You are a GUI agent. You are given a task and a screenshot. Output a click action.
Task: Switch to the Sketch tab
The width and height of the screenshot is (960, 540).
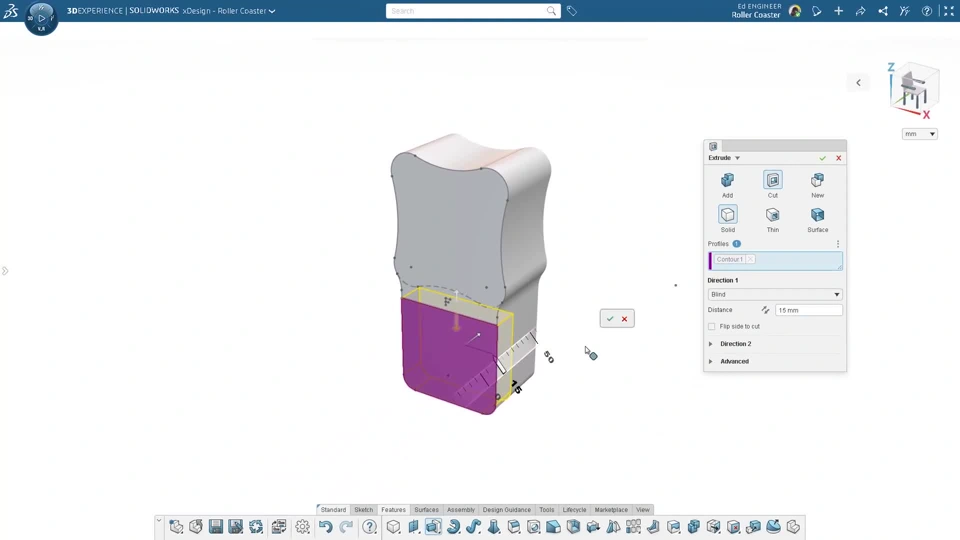point(364,509)
